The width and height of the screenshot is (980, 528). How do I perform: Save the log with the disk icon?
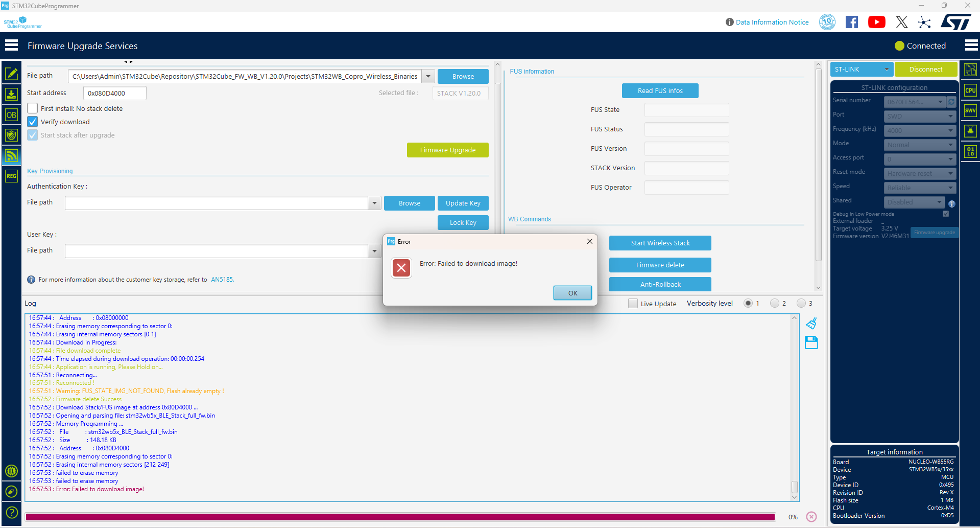pyautogui.click(x=811, y=342)
